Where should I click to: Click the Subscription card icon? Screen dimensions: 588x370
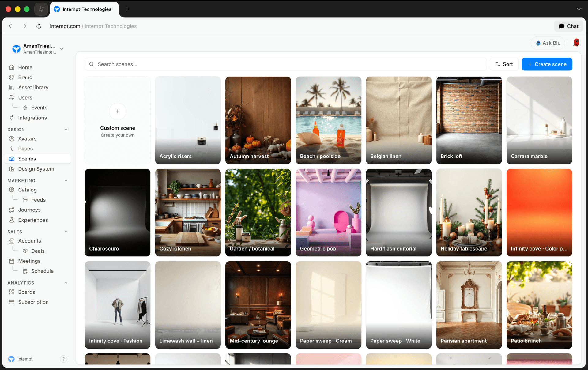[x=12, y=302]
